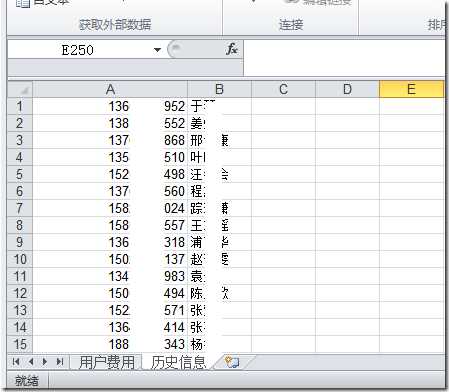
Task: Click cell A14 ending in 414
Action: (110, 327)
